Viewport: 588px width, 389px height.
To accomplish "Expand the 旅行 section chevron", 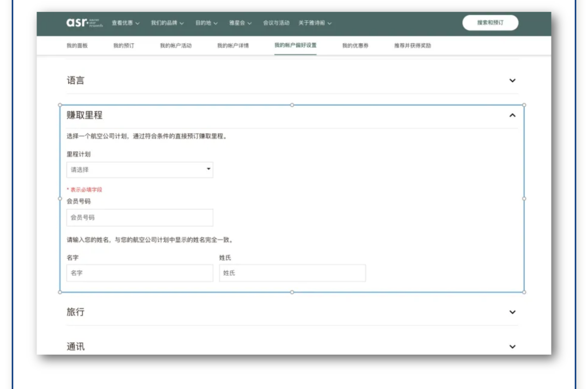I will (x=512, y=312).
